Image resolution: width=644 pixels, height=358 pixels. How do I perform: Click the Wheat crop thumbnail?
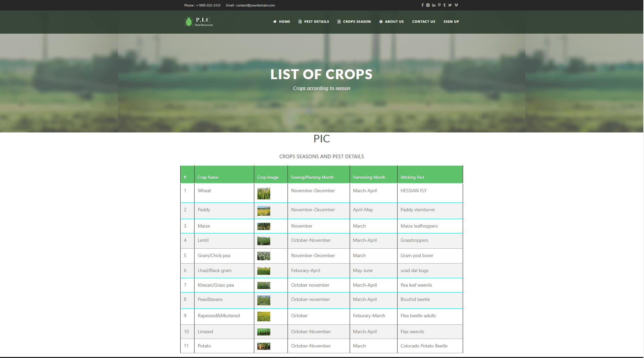point(263,193)
